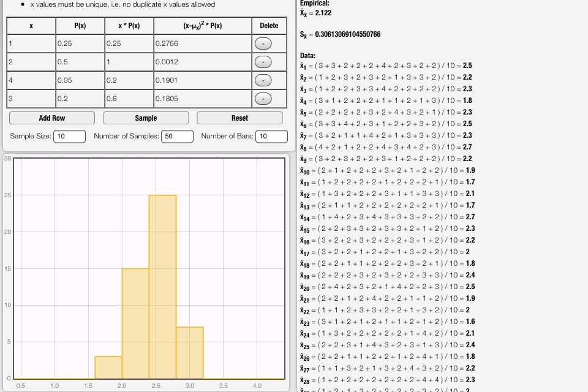Image resolution: width=588 pixels, height=392 pixels.
Task: Click the Sample Size label
Action: point(31,136)
